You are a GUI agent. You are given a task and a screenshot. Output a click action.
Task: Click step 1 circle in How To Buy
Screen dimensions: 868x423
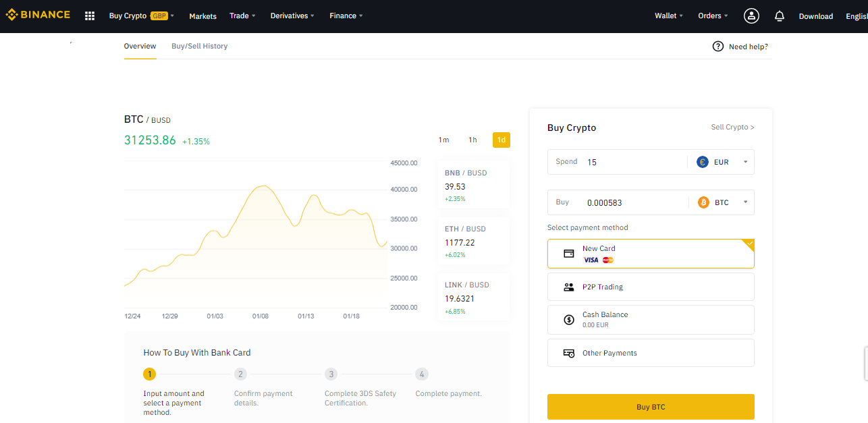(x=150, y=374)
